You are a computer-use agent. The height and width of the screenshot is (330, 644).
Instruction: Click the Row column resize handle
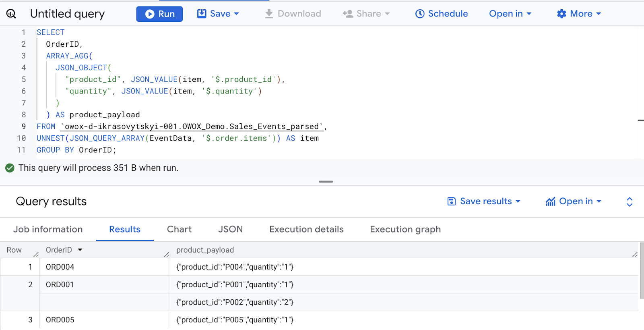[x=36, y=254]
